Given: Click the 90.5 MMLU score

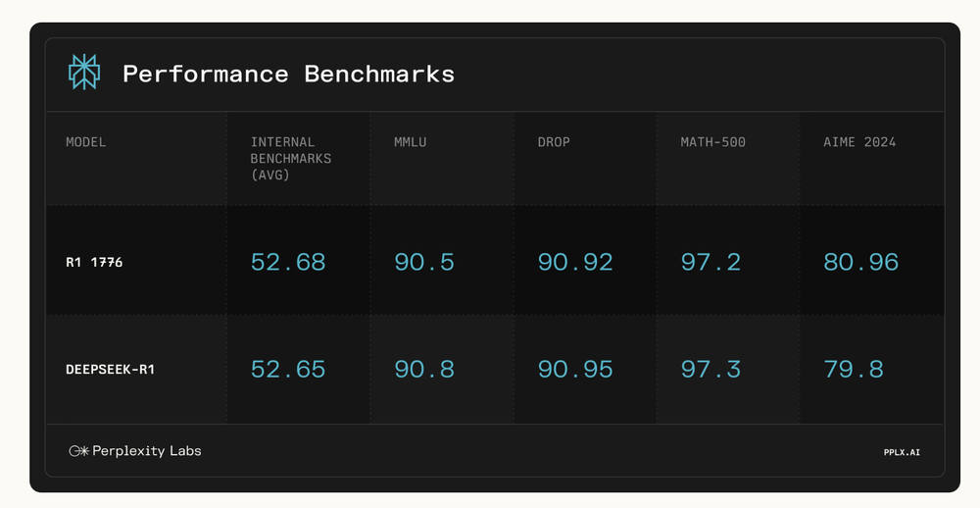Looking at the screenshot, I should pos(424,262).
